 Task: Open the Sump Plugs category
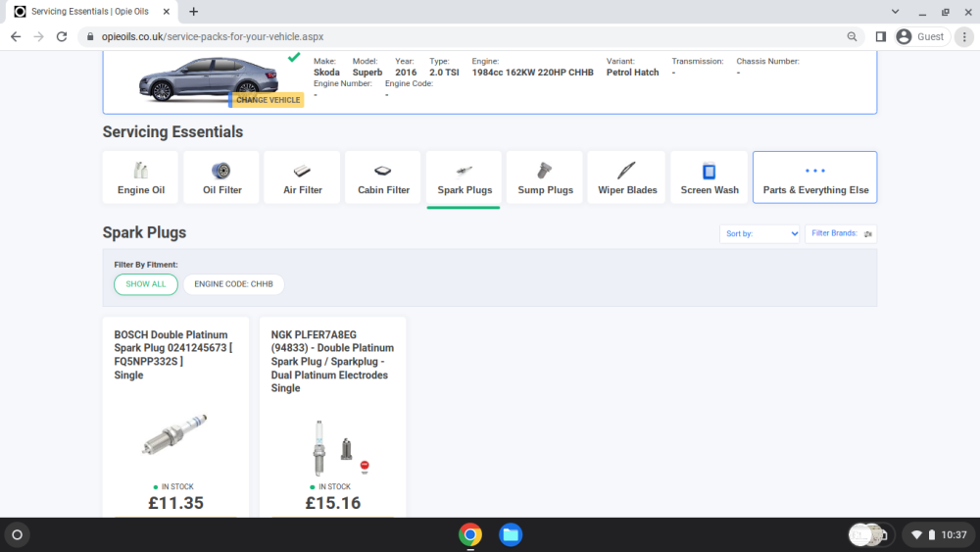545,176
